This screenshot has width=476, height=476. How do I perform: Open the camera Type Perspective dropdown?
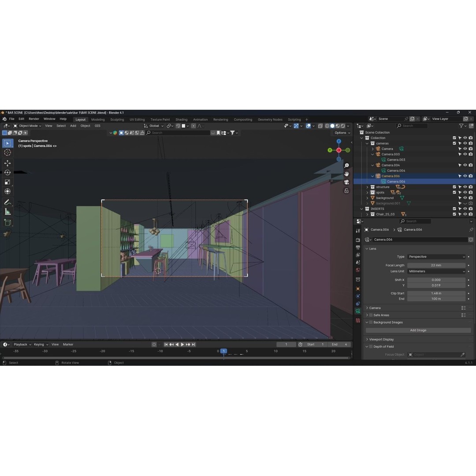click(x=436, y=257)
